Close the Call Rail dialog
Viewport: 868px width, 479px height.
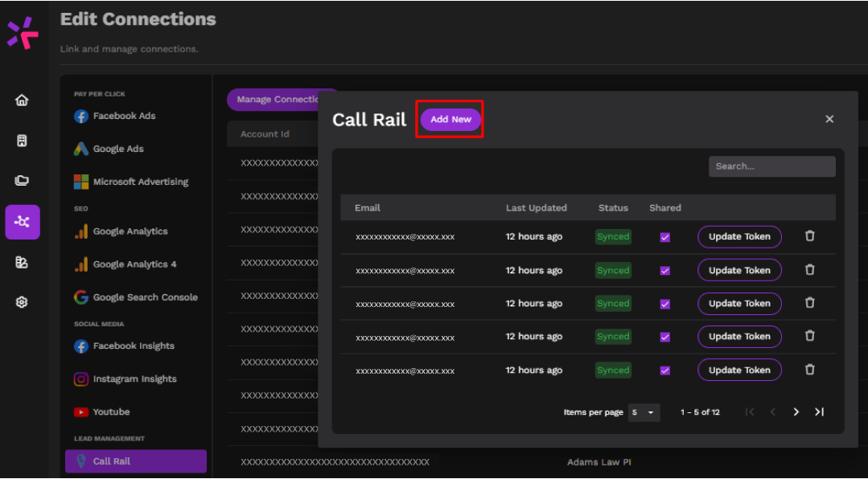829,119
